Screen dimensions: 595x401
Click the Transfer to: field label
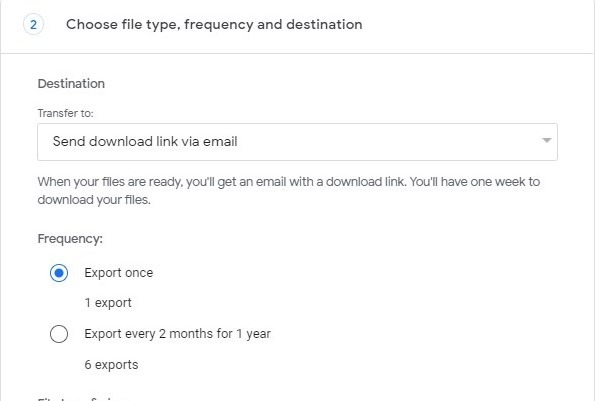(x=65, y=113)
